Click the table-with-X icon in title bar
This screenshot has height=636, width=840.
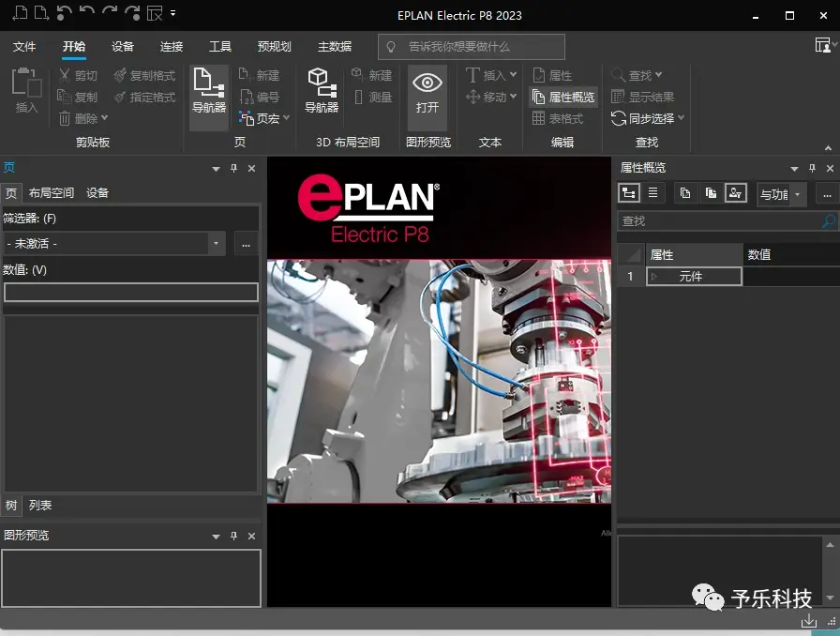click(x=155, y=13)
